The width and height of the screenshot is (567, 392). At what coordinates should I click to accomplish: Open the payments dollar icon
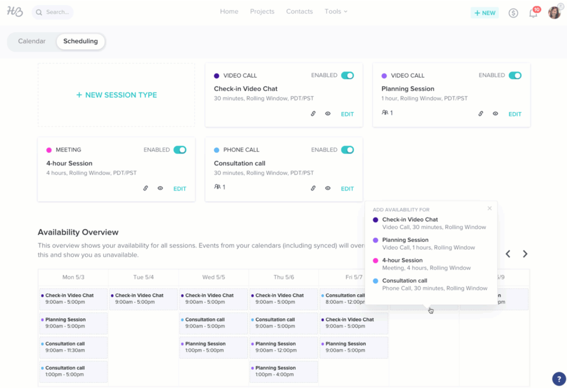[513, 13]
